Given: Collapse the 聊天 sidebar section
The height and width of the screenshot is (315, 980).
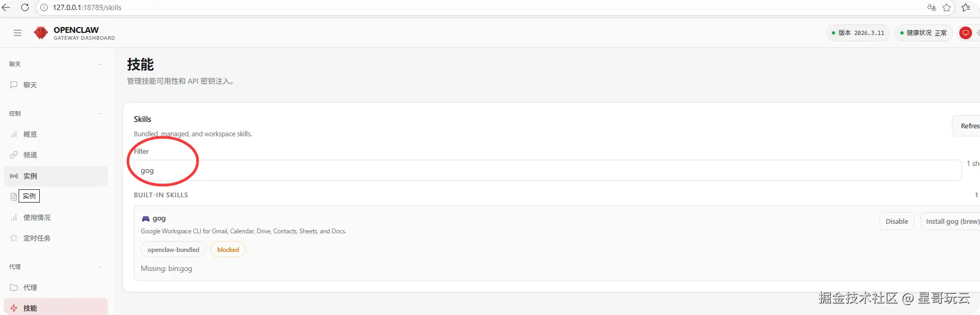Looking at the screenshot, I should [x=100, y=64].
